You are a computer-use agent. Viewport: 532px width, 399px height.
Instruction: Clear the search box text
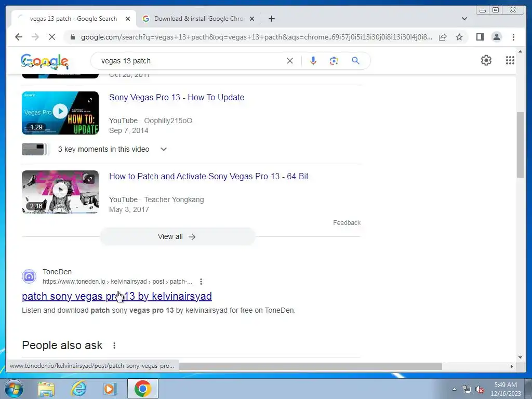[290, 61]
